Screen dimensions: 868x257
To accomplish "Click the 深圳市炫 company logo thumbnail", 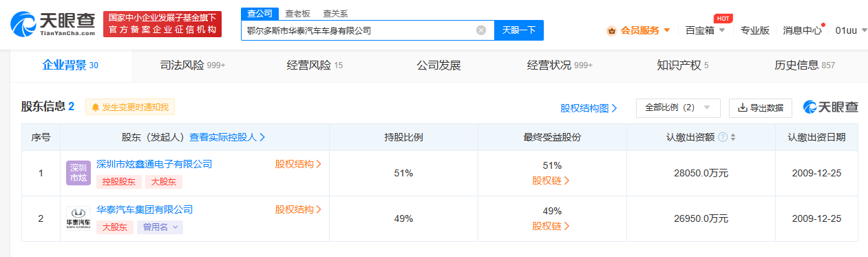I will [x=78, y=174].
